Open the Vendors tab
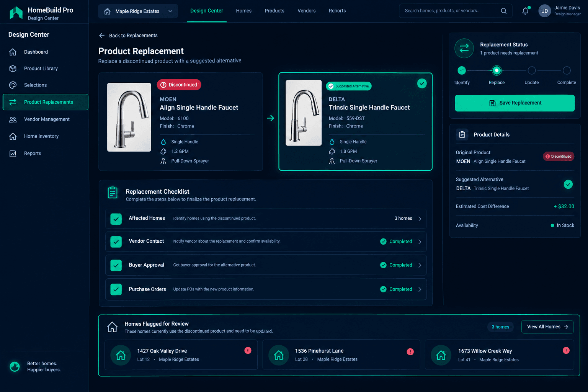 coord(307,11)
